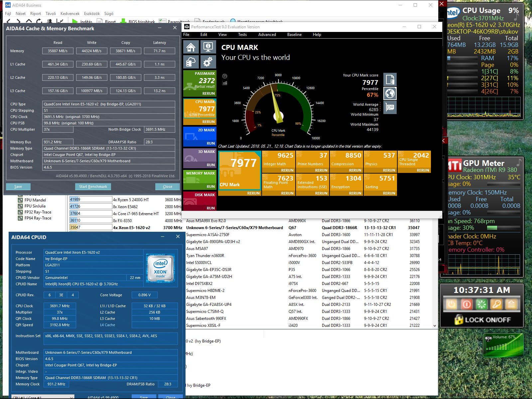This screenshot has height=399, width=532.
Task: Click the music note on GPU Meter gadget
Action: [518, 163]
